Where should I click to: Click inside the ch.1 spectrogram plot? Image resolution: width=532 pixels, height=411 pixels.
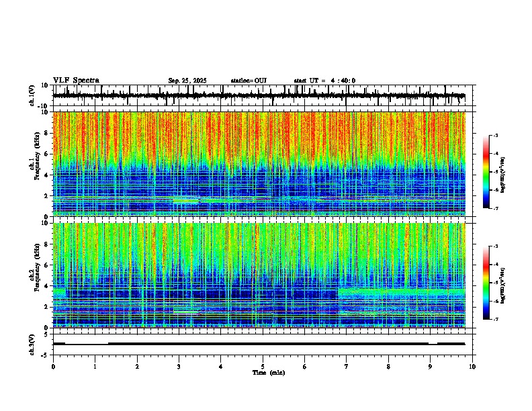pos(259,164)
